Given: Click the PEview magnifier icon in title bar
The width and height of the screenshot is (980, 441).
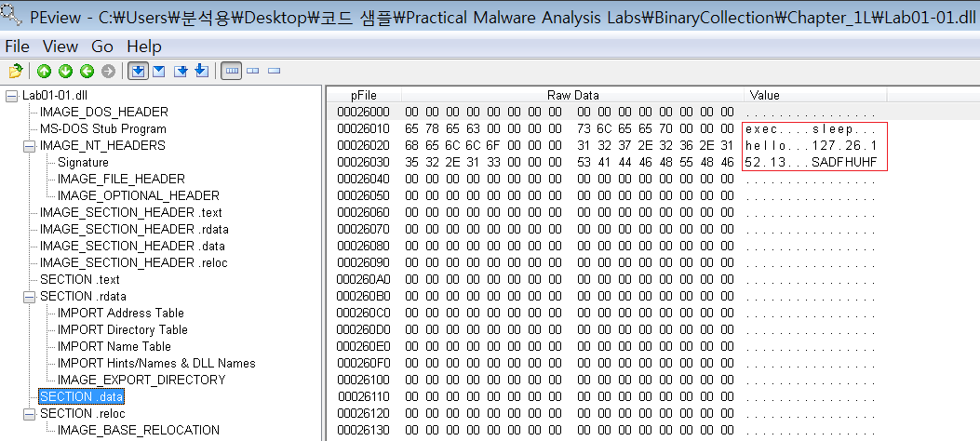Looking at the screenshot, I should 11,13.
